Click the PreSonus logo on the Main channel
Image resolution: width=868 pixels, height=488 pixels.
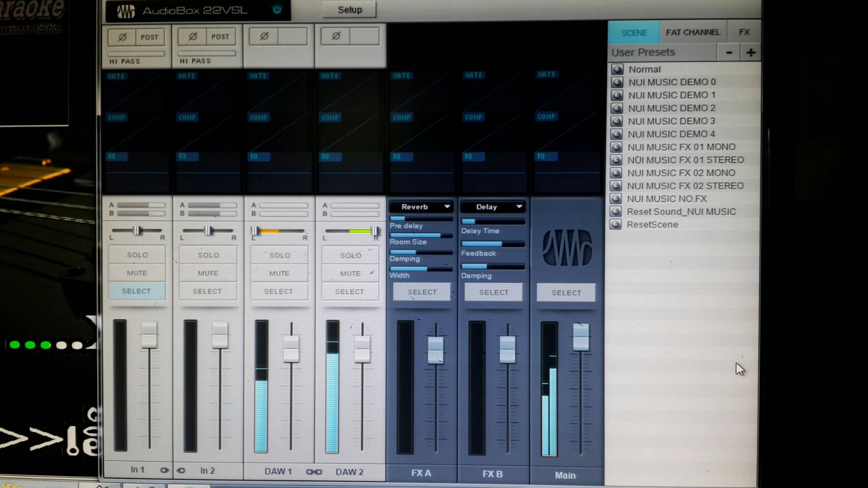[567, 248]
